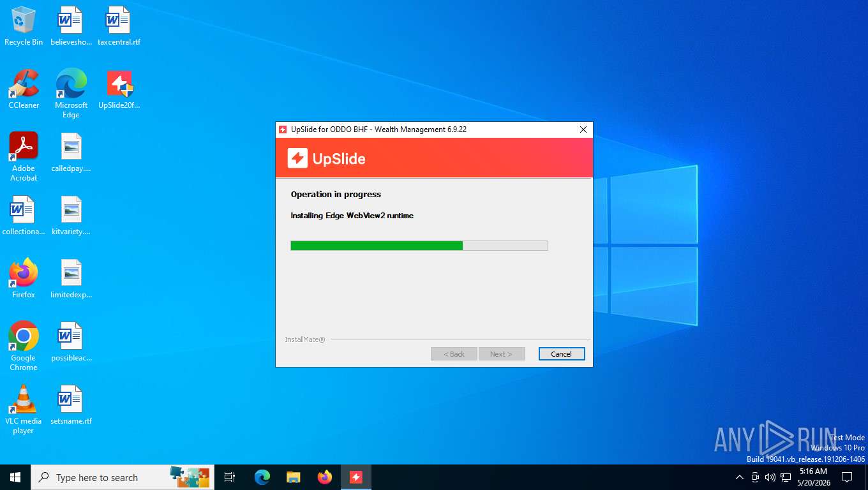
Task: Select the limitedexp... image file icon
Action: click(x=71, y=279)
